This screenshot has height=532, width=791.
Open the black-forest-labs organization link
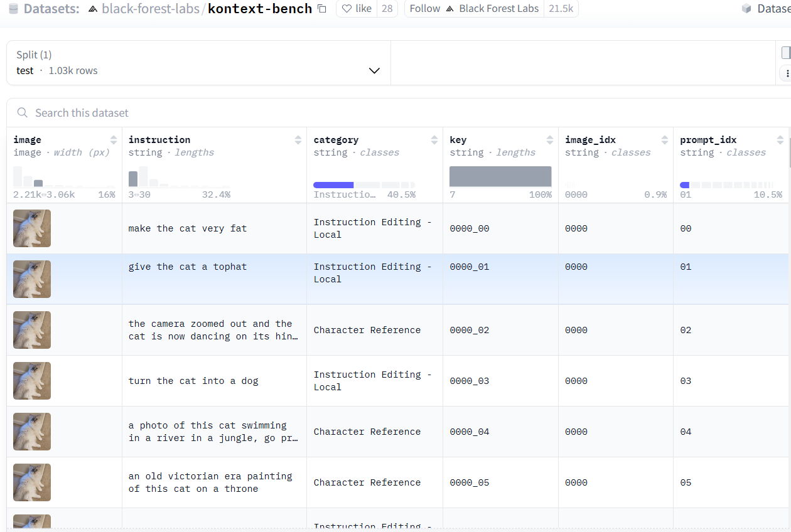pyautogui.click(x=149, y=9)
